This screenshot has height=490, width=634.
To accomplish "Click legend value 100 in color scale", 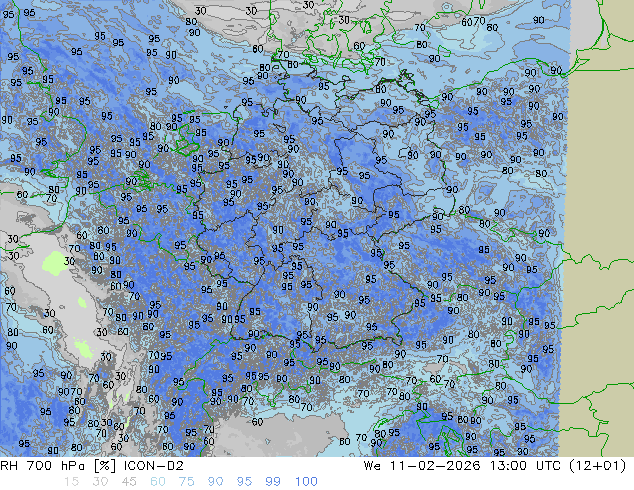I will 306,482.
